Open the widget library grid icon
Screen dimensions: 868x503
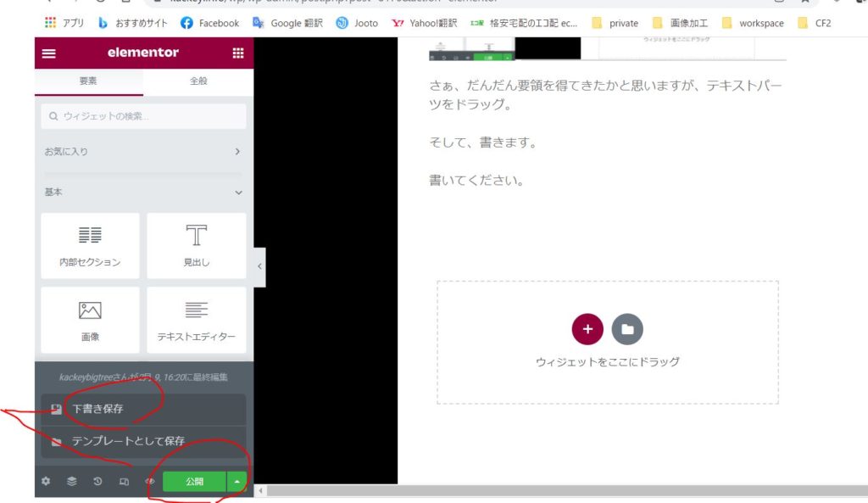[x=238, y=53]
